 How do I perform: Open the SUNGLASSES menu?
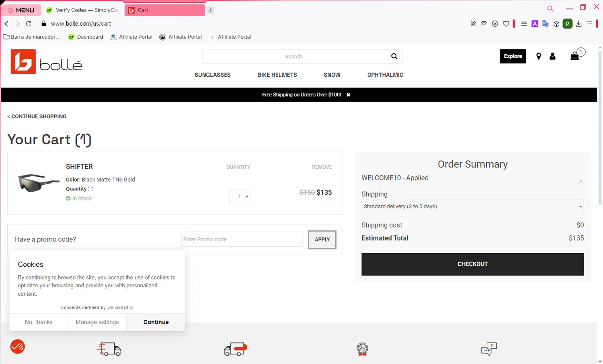click(x=213, y=75)
